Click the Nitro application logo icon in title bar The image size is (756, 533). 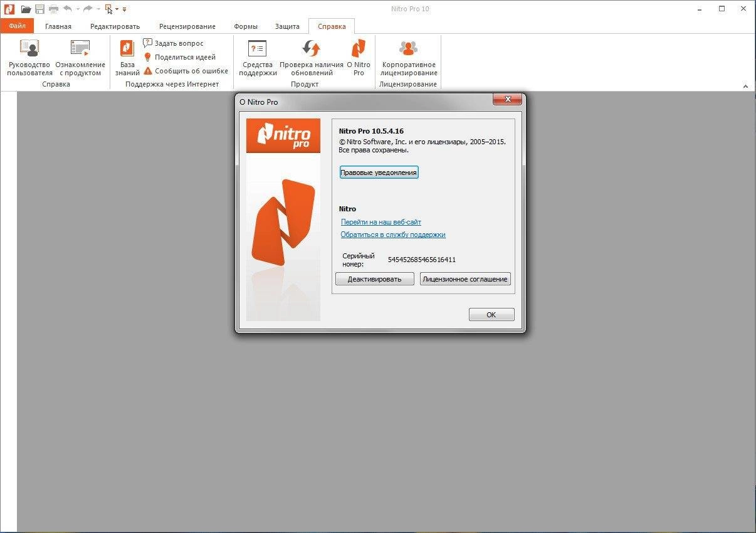9,9
